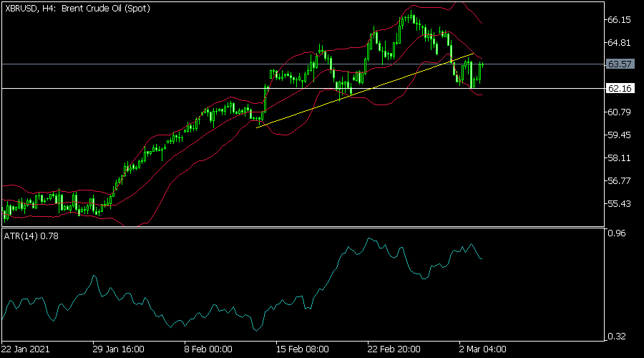Click the 8 Feb 00:00 date label
This screenshot has width=644, height=358.
pyautogui.click(x=208, y=349)
